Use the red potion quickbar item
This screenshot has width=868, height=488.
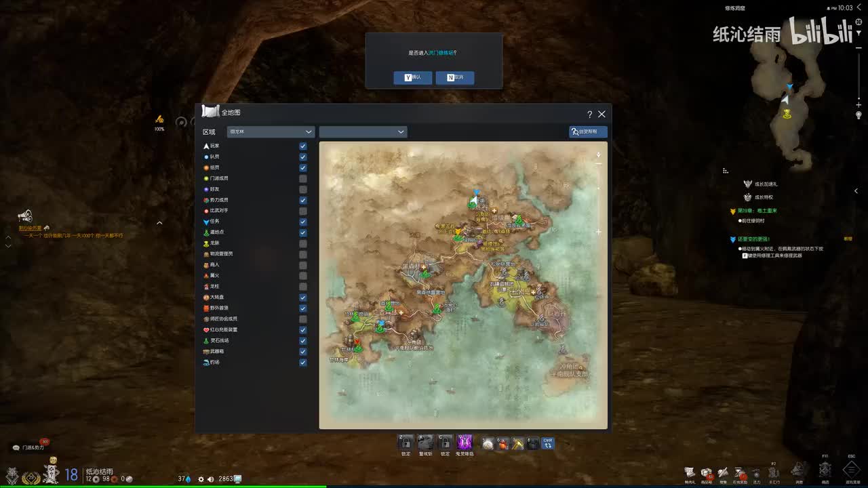pos(503,444)
